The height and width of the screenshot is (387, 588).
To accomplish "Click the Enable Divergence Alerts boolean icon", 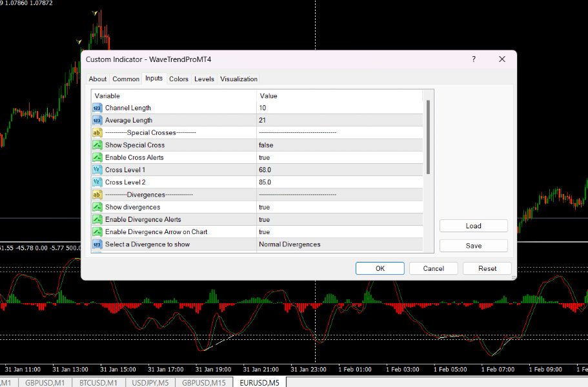I will tap(97, 219).
